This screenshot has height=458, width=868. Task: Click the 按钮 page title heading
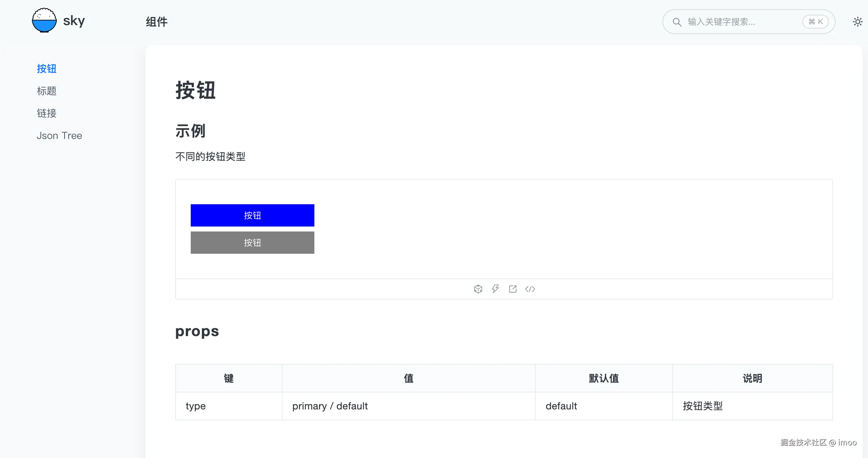(195, 90)
